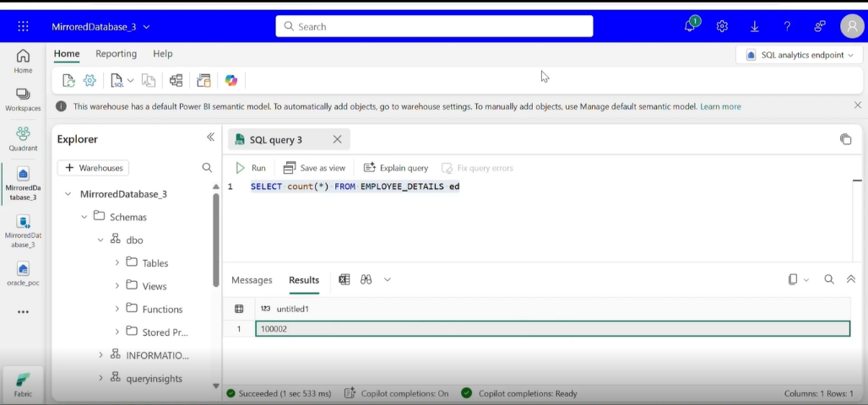Expand the Views folder

coord(117,286)
